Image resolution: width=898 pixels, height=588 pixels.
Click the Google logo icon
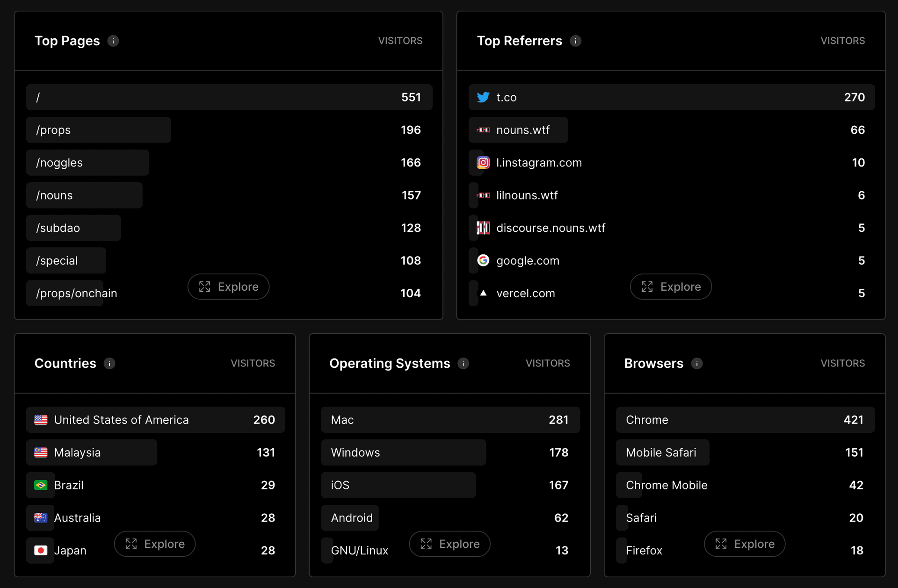point(483,260)
